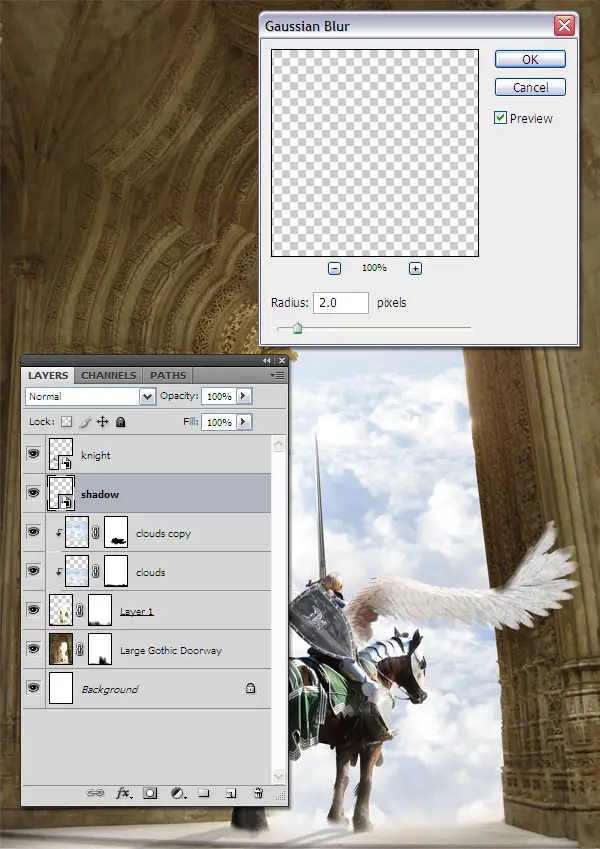Lock layer position icon

102,422
